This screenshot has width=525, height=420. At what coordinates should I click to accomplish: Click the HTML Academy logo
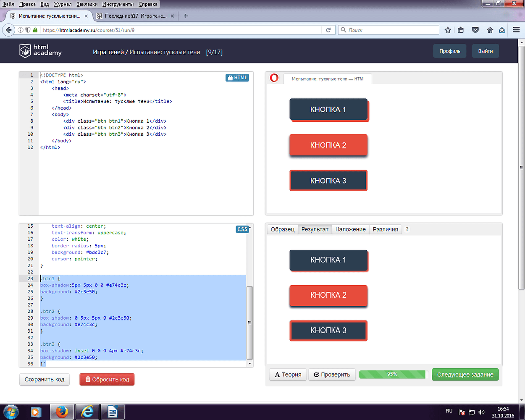pos(40,51)
